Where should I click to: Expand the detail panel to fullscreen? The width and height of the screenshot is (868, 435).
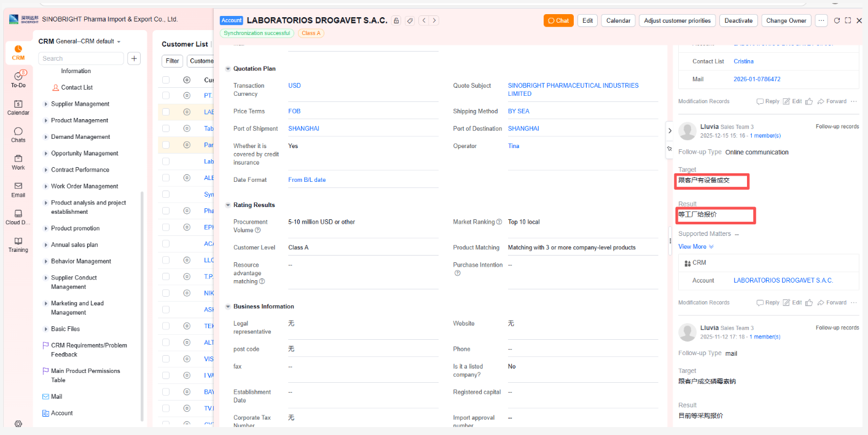pos(848,20)
